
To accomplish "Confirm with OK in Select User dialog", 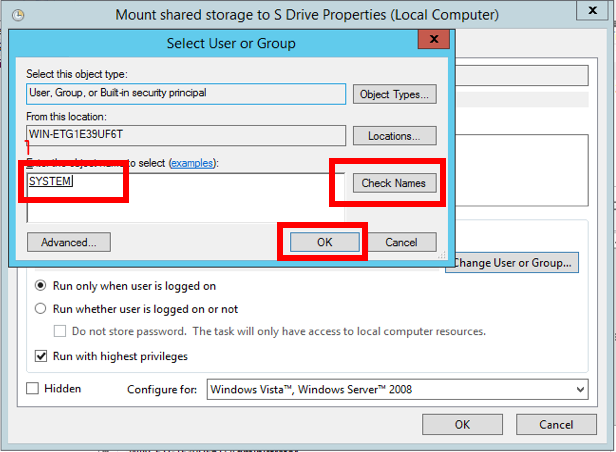I will (x=324, y=242).
